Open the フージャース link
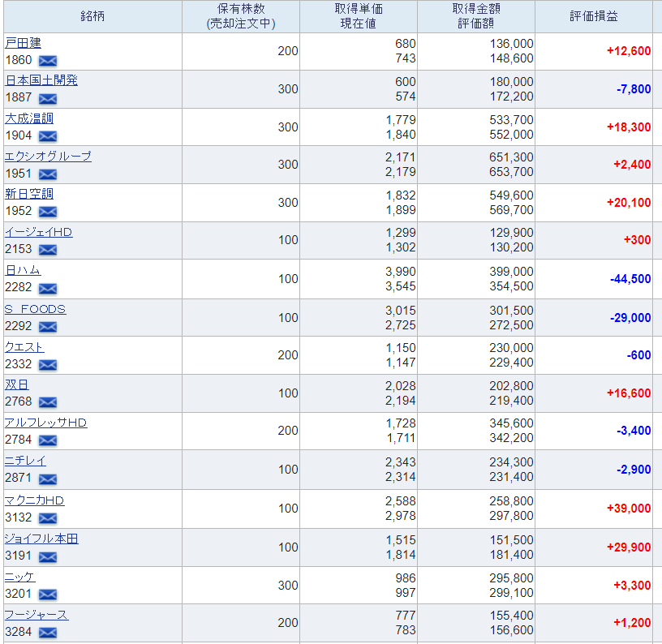 (x=37, y=615)
